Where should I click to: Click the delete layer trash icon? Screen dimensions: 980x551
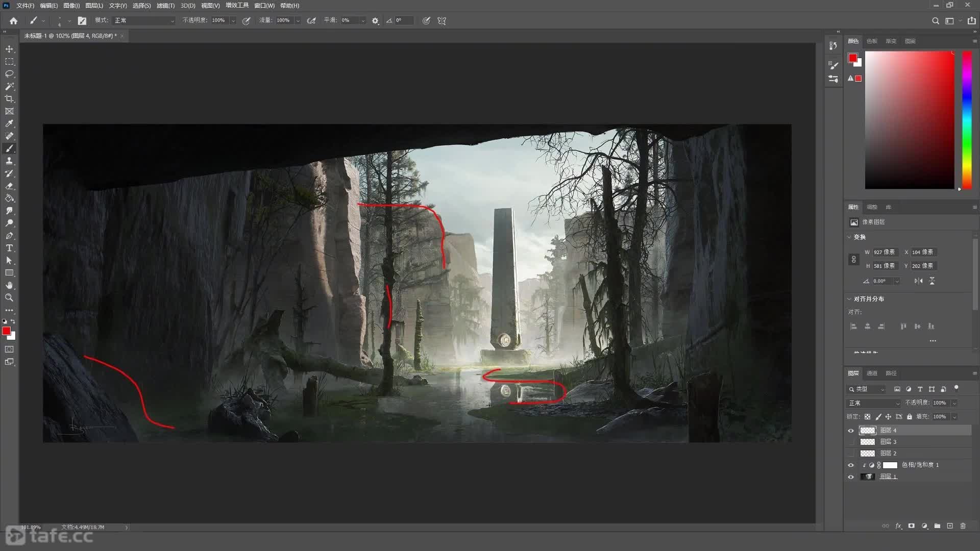(963, 526)
